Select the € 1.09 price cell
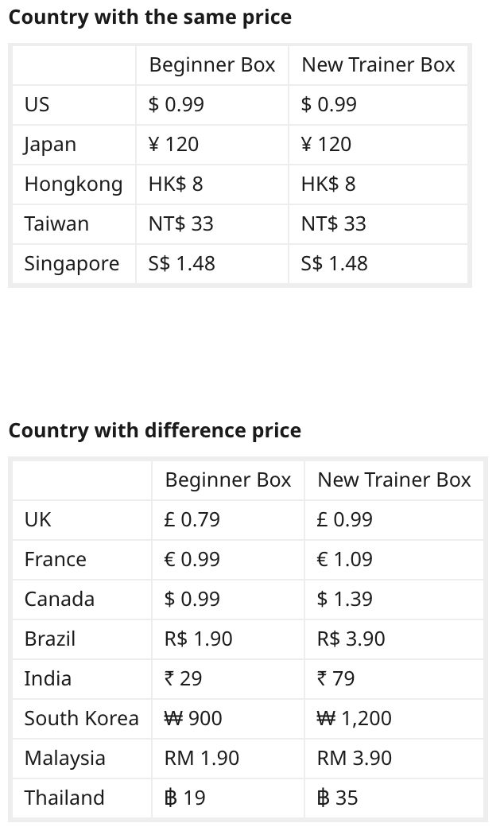504x827 pixels. pyautogui.click(x=344, y=560)
